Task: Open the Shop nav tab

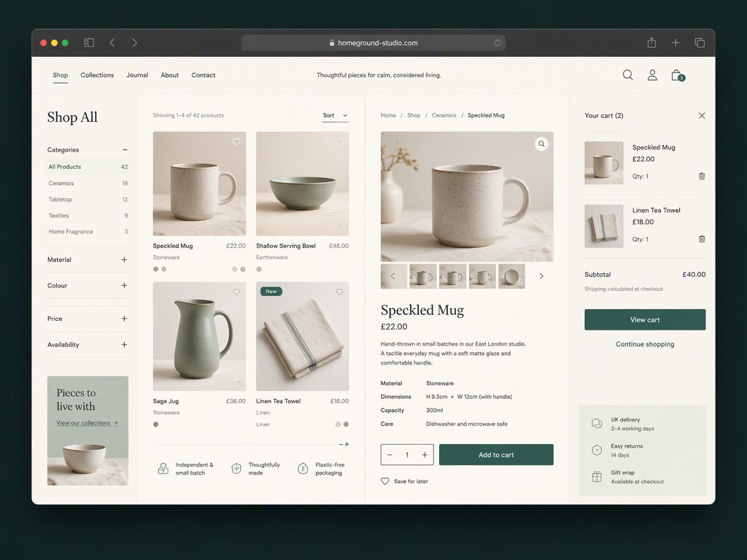Action: pyautogui.click(x=60, y=75)
